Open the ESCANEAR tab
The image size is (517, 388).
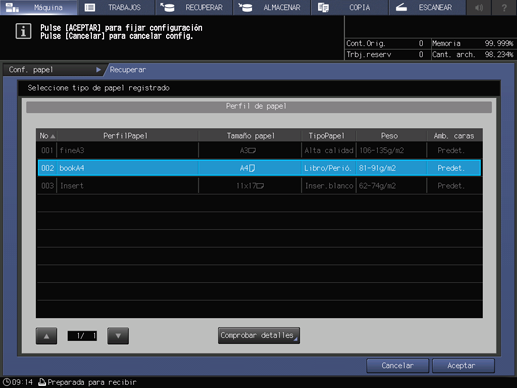427,7
